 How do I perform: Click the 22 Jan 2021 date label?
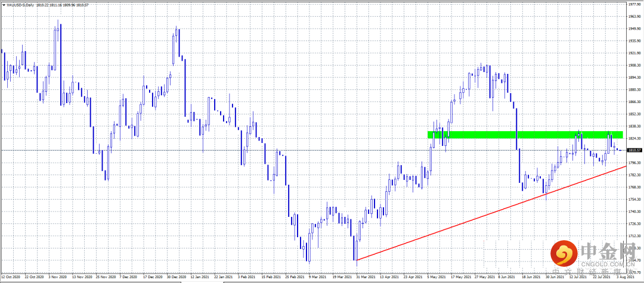pos(224,277)
